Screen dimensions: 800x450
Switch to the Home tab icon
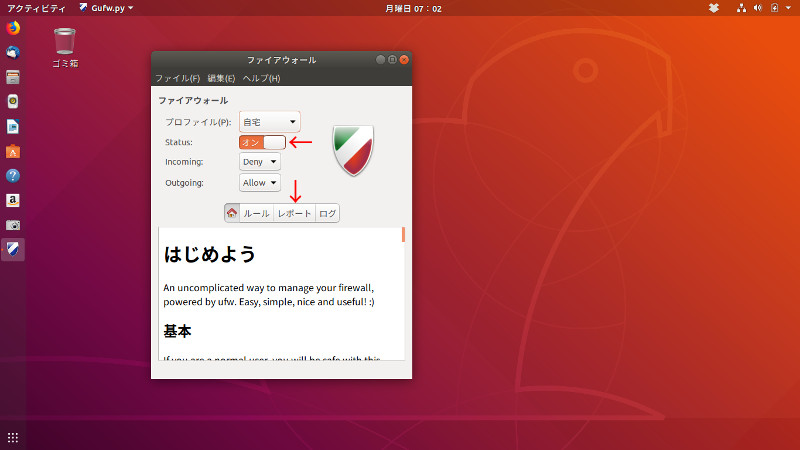(232, 213)
